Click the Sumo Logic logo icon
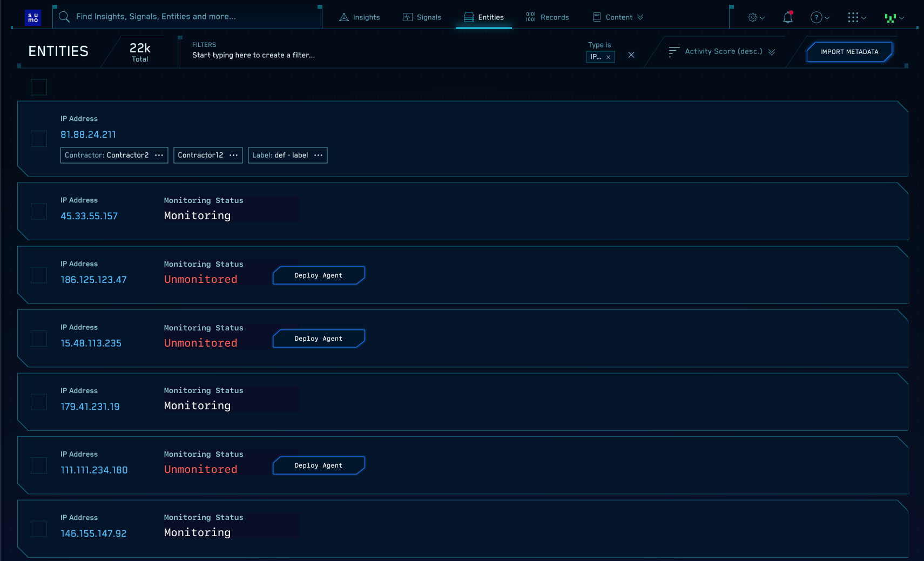Viewport: 924px width, 561px height. click(x=33, y=17)
